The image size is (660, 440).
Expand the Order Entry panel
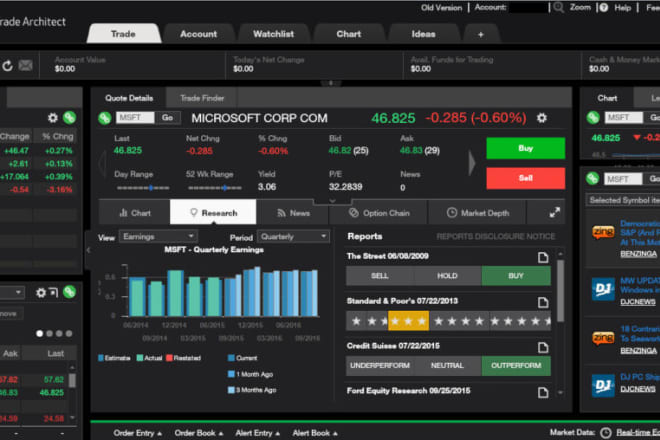tap(138, 433)
